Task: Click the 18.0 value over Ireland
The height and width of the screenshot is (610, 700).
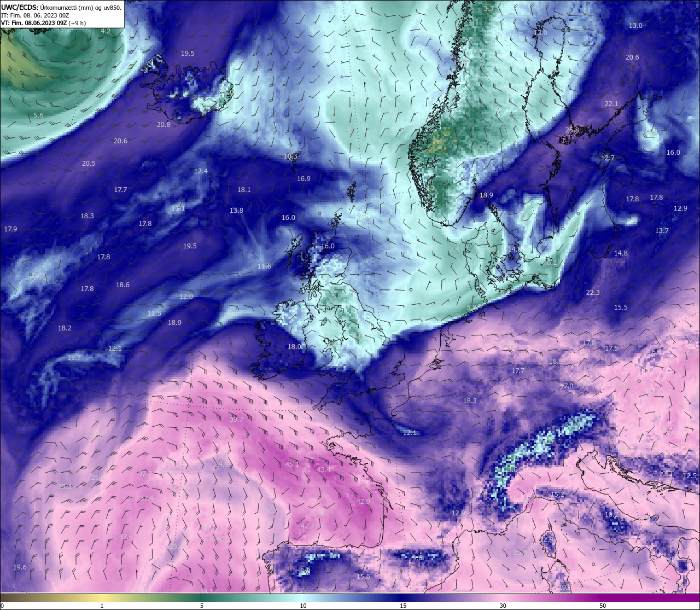Action: coord(294,346)
